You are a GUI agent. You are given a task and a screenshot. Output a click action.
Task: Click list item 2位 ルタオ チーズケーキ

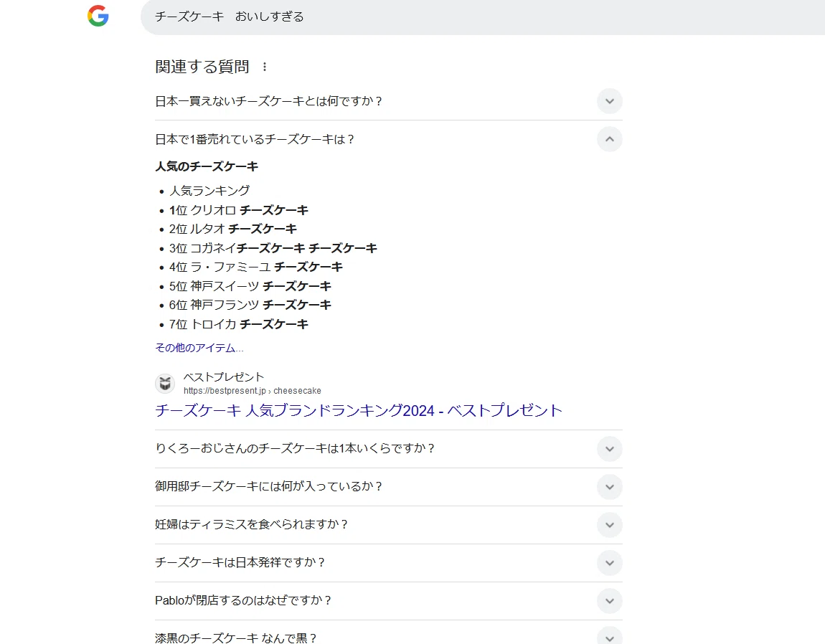(232, 229)
